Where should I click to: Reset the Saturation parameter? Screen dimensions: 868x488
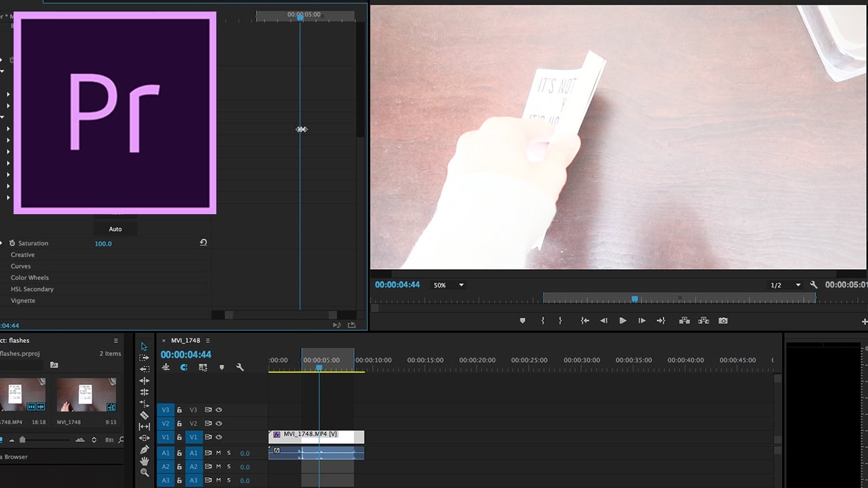203,243
